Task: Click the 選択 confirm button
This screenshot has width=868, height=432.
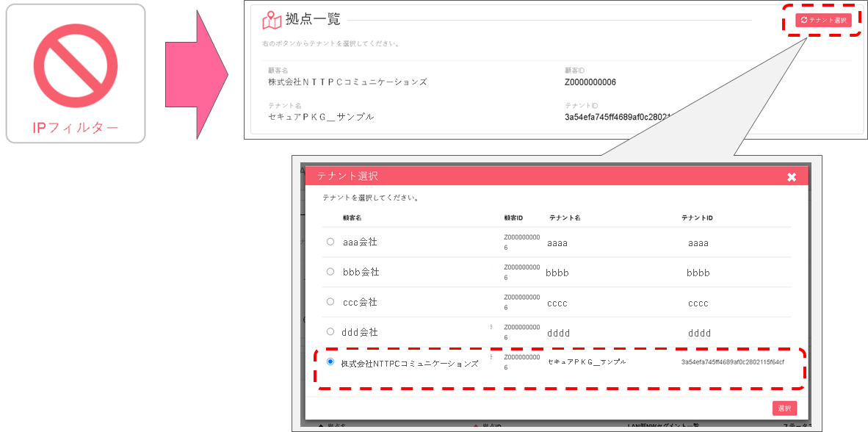Action: coord(784,408)
